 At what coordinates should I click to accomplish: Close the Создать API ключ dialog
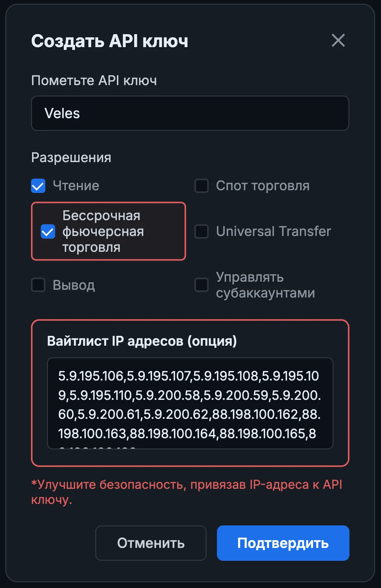click(x=338, y=41)
